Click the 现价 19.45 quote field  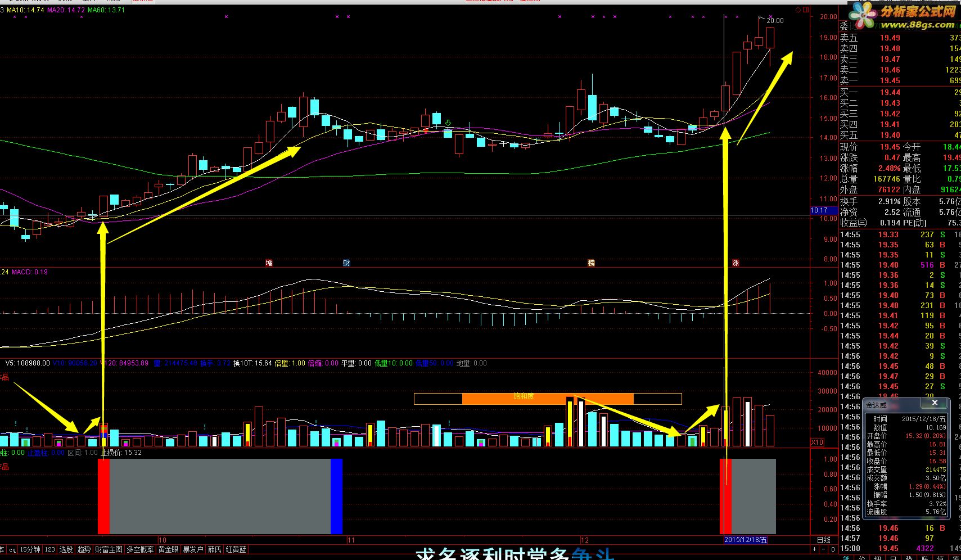[870, 147]
